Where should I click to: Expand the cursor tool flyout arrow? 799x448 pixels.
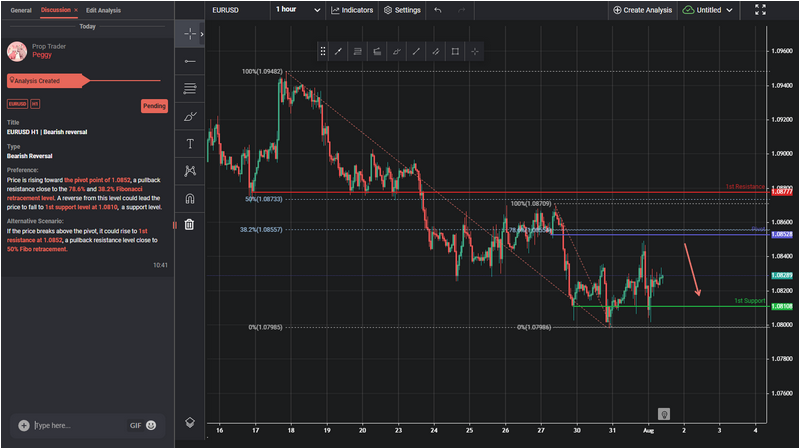click(x=202, y=34)
